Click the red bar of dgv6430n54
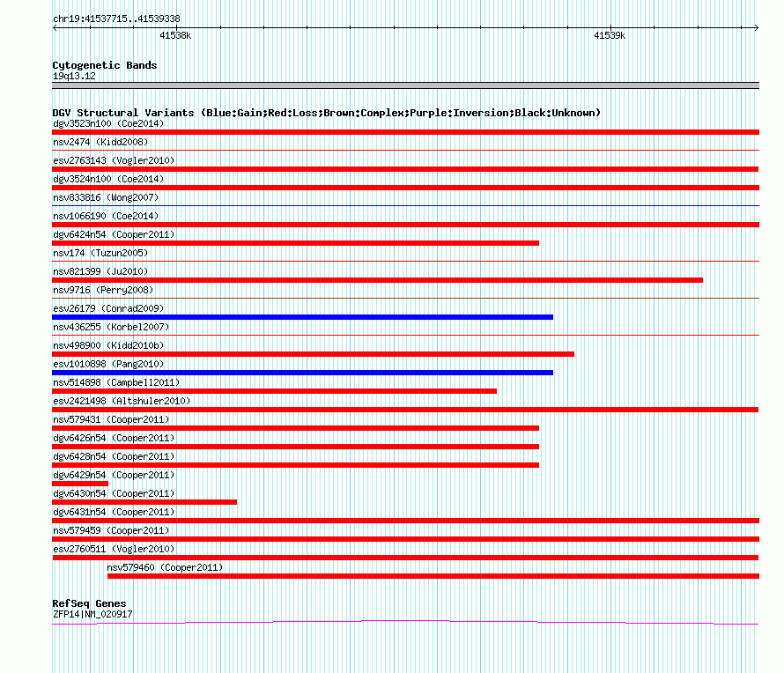The height and width of the screenshot is (673, 784). tap(144, 502)
